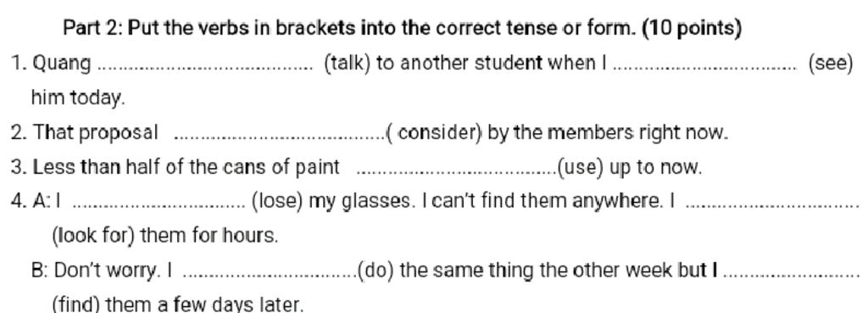Click the words 'him today.'

[x=78, y=98]
